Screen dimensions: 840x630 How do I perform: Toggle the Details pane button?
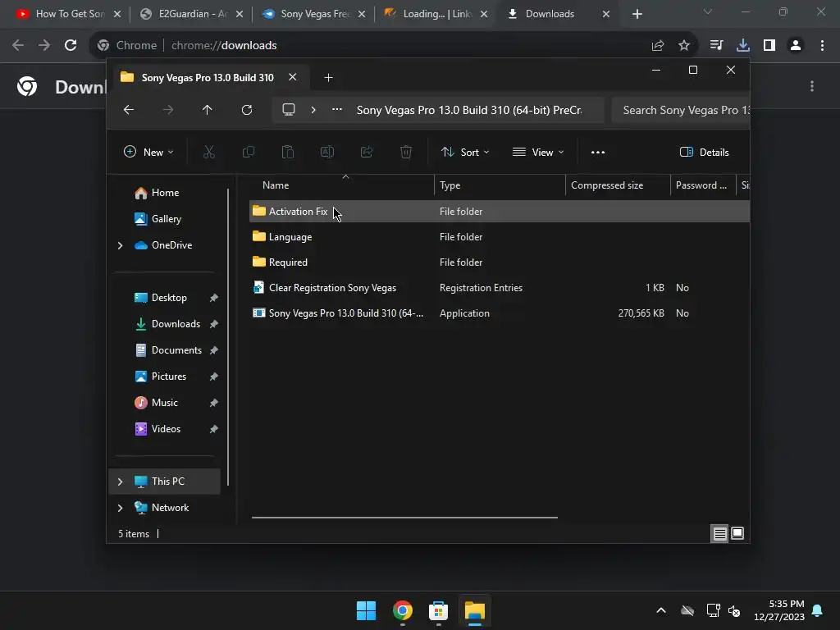(x=704, y=152)
